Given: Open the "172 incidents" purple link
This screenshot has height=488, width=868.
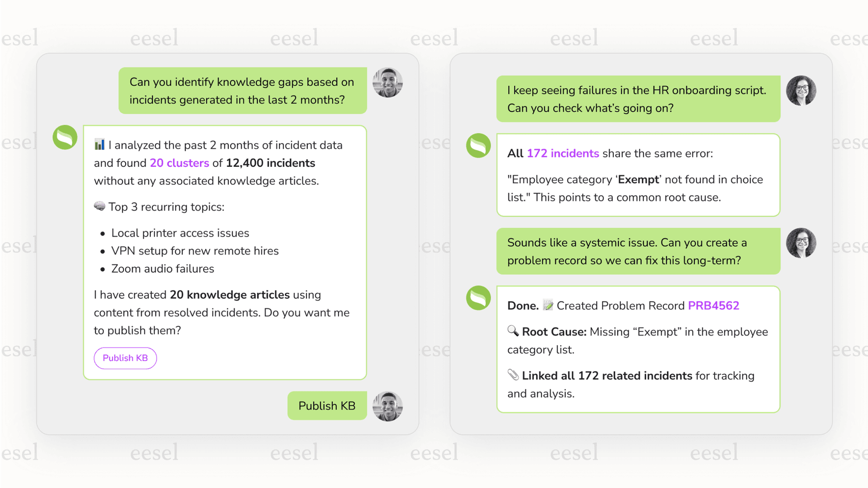Looking at the screenshot, I should [563, 153].
